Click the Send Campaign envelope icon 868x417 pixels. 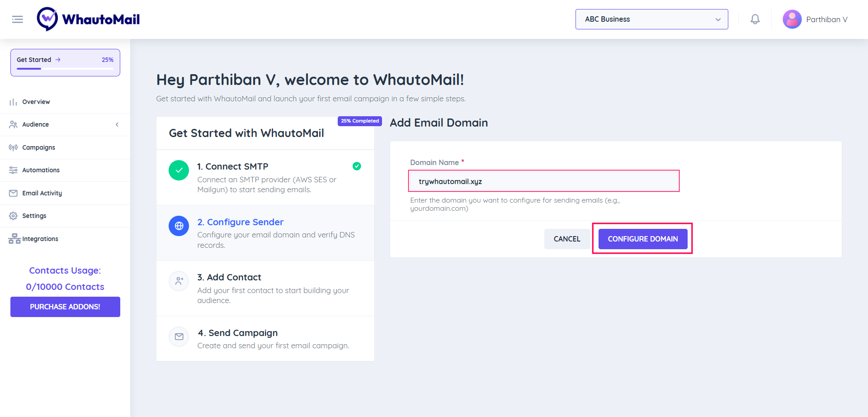[179, 336]
